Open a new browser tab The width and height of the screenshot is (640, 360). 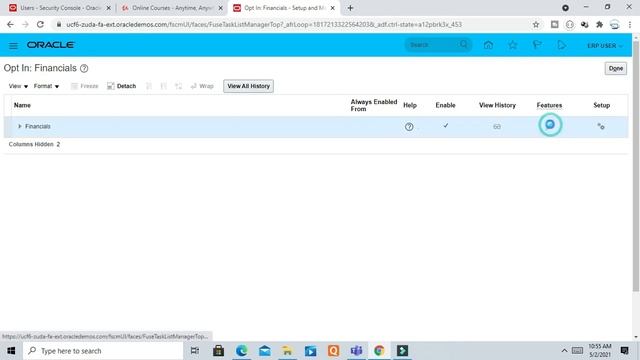coord(350,8)
